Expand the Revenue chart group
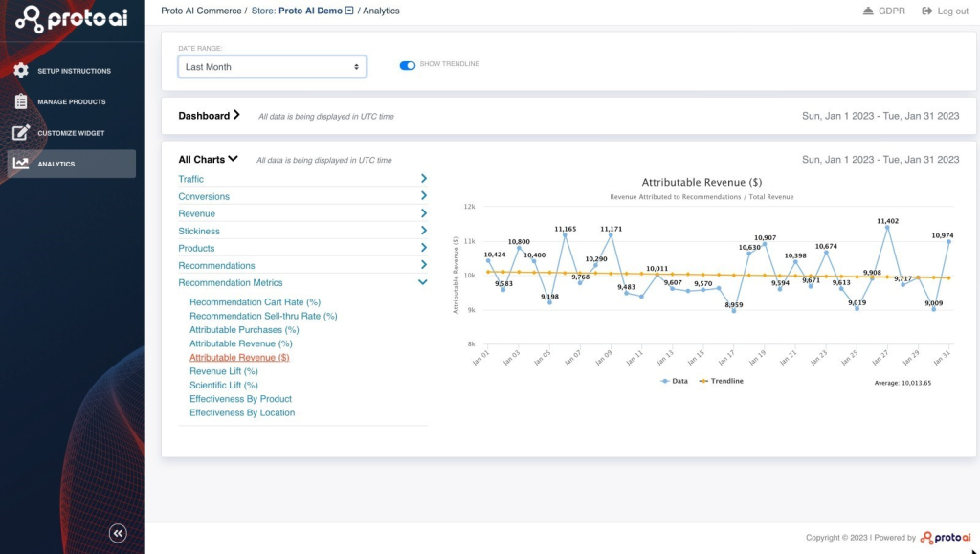The height and width of the screenshot is (554, 980). click(424, 213)
